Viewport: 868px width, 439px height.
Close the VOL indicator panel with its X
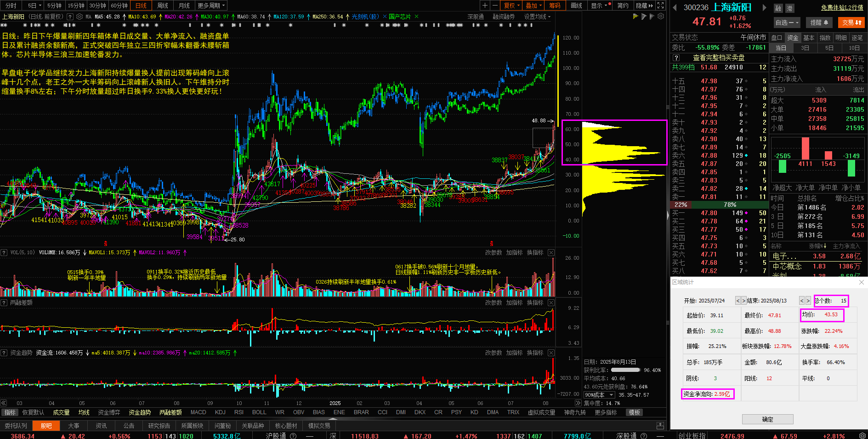551,253
